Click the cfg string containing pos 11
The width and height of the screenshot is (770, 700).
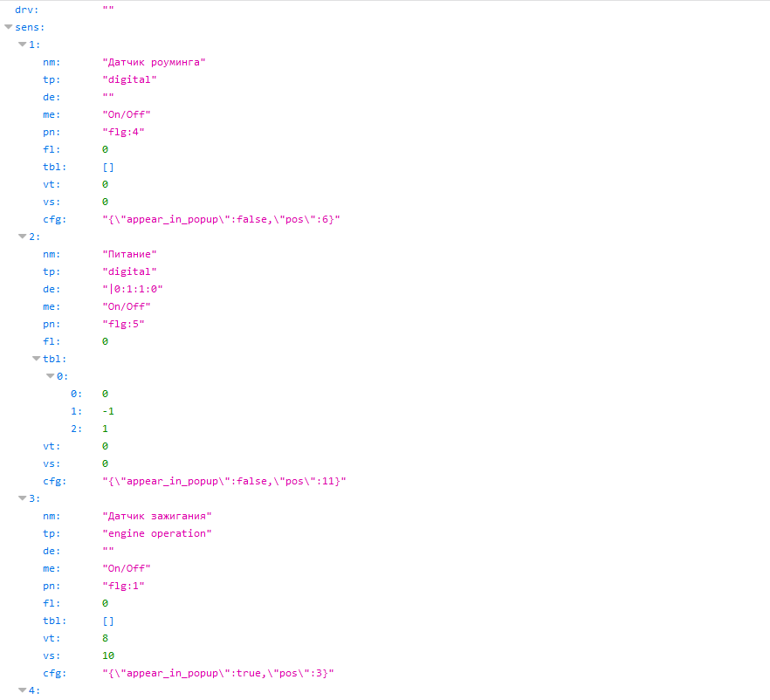[x=224, y=481]
